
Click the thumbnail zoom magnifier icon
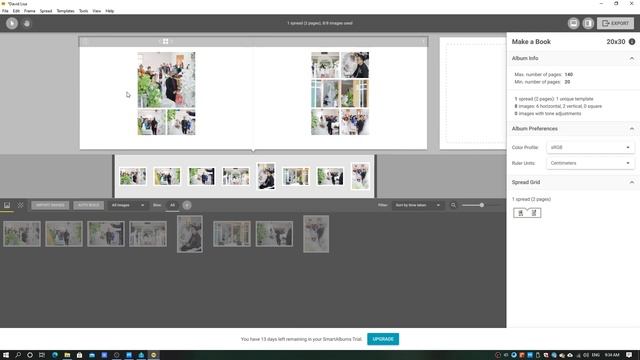453,205
